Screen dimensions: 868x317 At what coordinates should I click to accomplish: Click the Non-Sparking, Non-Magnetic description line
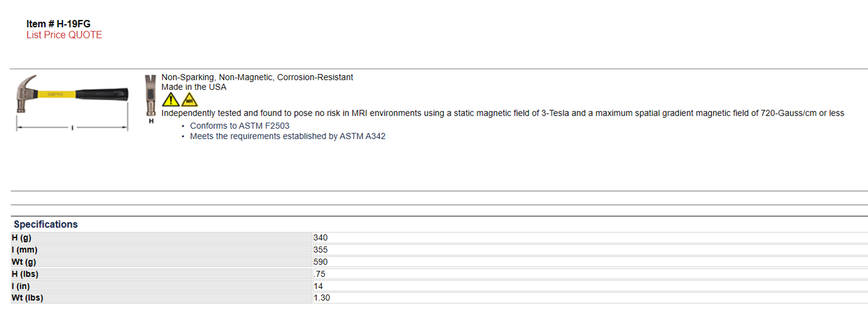[x=257, y=78]
